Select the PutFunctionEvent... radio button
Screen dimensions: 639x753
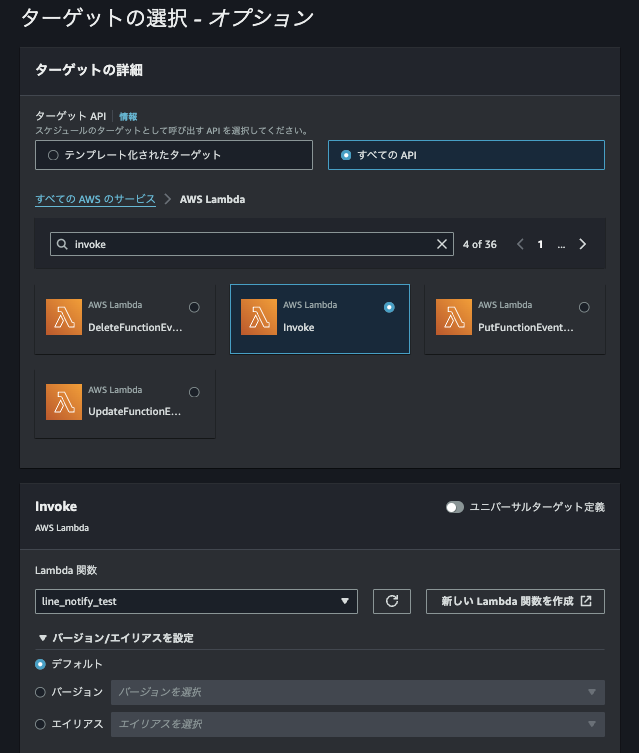coord(584,307)
